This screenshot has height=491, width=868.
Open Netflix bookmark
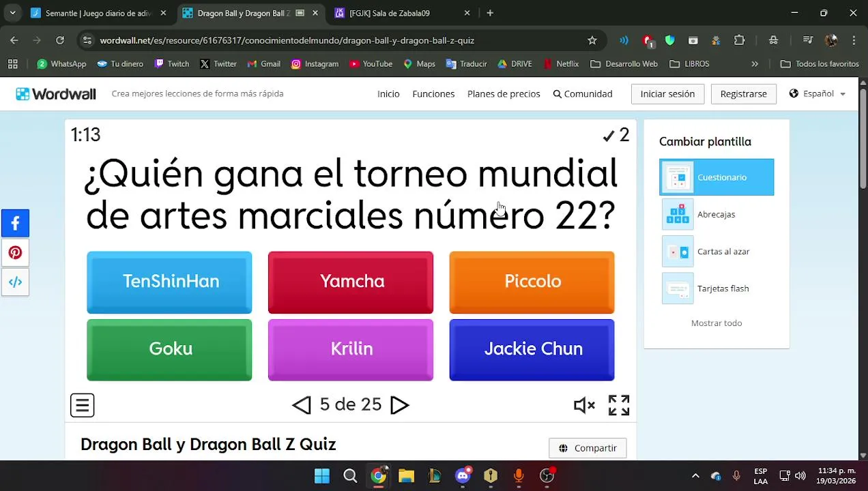[x=561, y=64]
